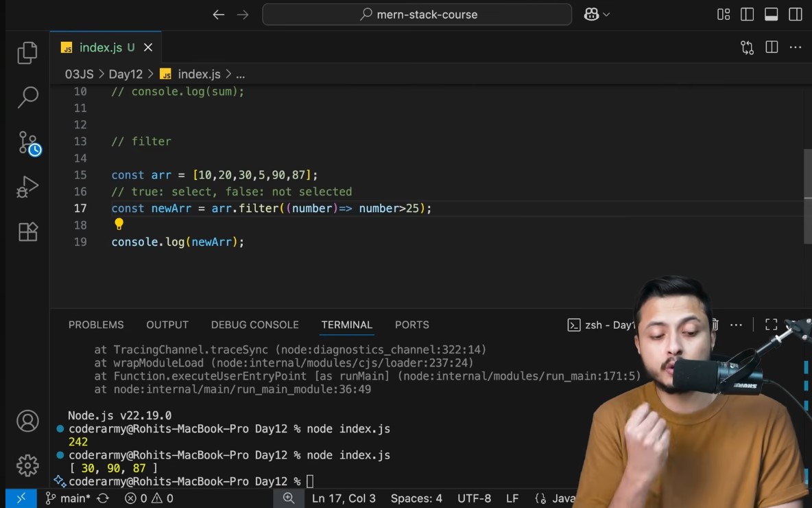Switch to the DEBUG CONSOLE tab

(x=255, y=325)
